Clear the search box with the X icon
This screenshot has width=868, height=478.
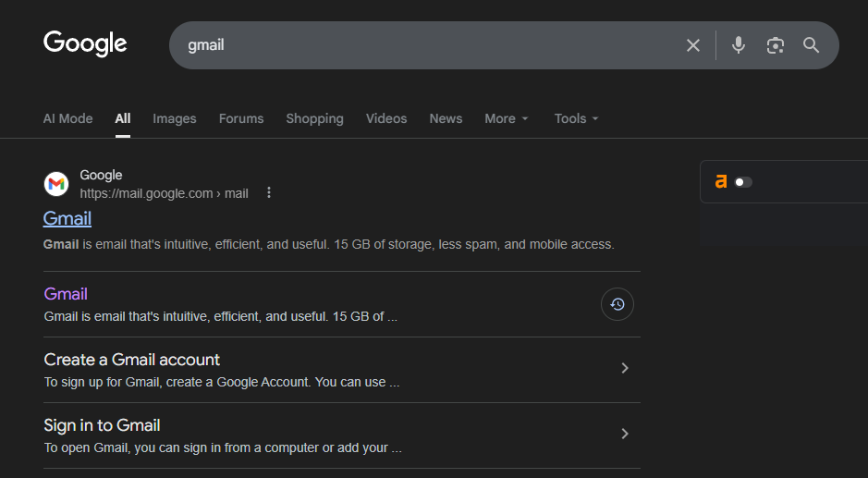(x=693, y=45)
